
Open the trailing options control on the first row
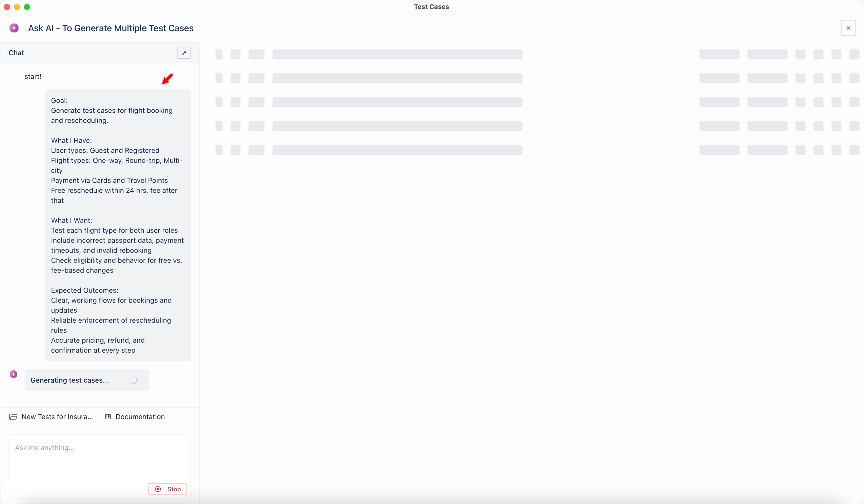[x=854, y=54]
